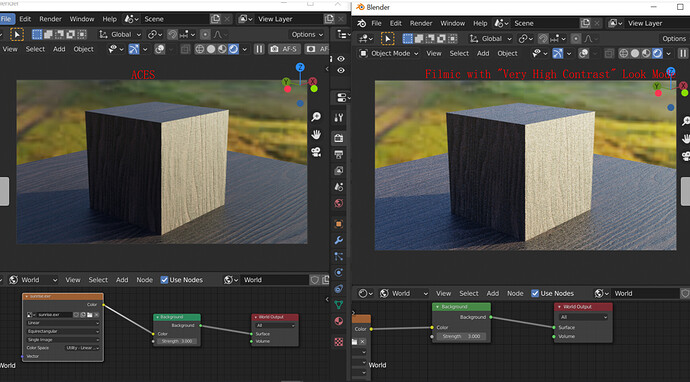Open File menu in left Blender window
This screenshot has height=382, width=690.
[x=7, y=19]
